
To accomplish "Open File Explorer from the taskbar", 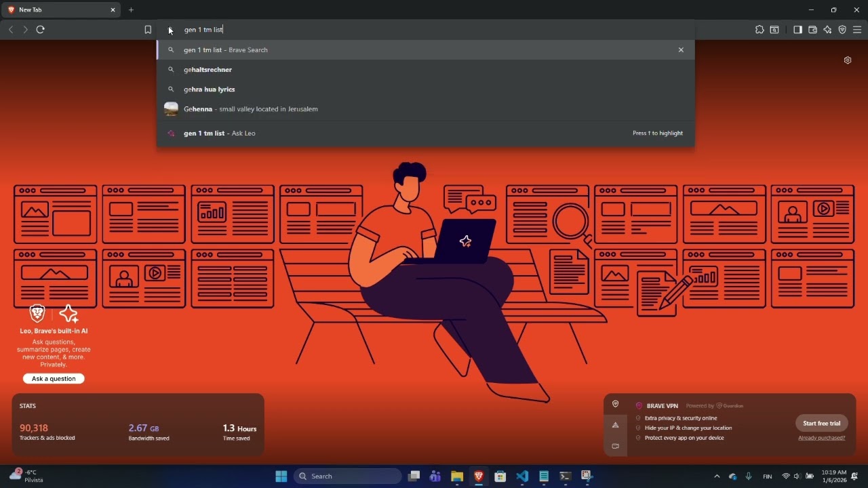I will click(x=457, y=476).
